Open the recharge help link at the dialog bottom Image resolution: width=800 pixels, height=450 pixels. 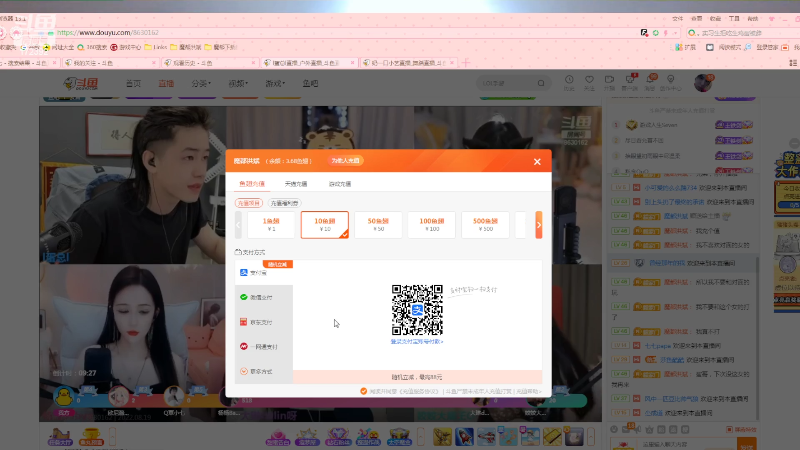click(529, 391)
